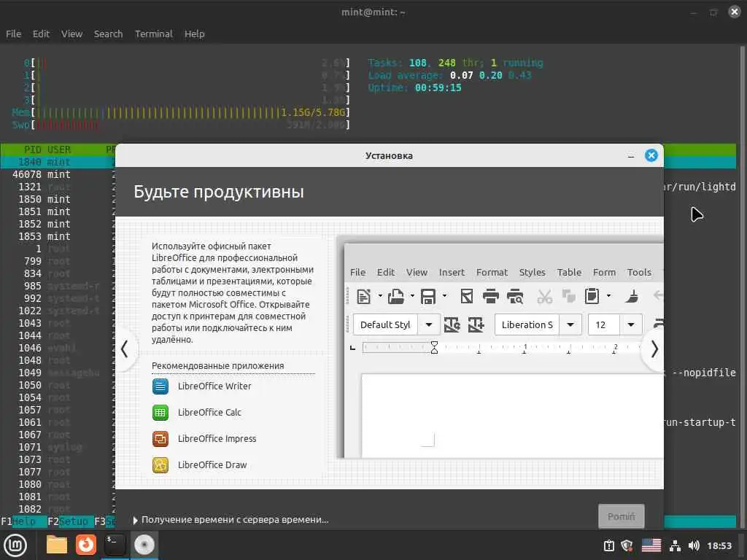Open the network connections tray icon
Image resolution: width=747 pixels, height=560 pixels.
tap(675, 545)
